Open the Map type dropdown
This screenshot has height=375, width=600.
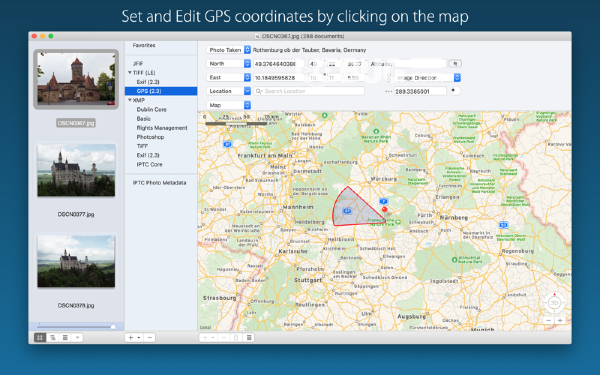coord(228,105)
